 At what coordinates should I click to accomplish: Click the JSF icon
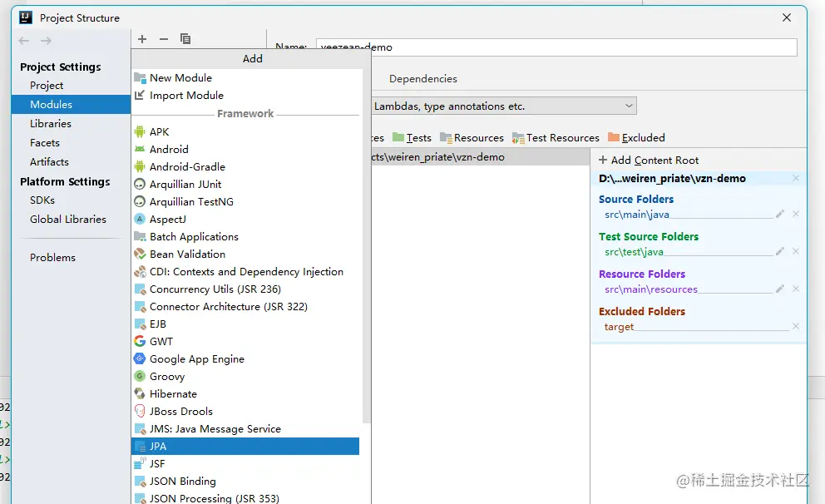140,463
